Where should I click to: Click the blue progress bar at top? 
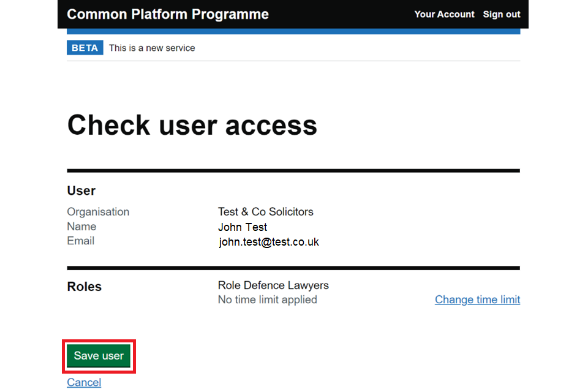coord(293,29)
